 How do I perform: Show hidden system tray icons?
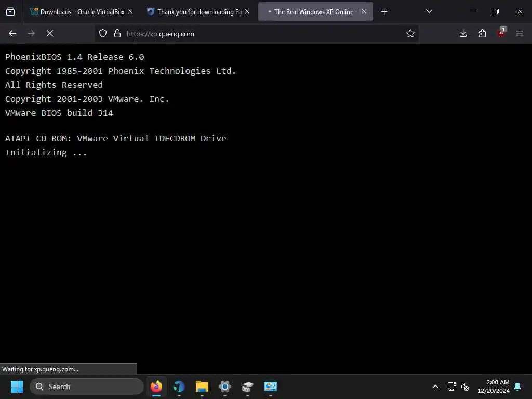click(x=435, y=387)
